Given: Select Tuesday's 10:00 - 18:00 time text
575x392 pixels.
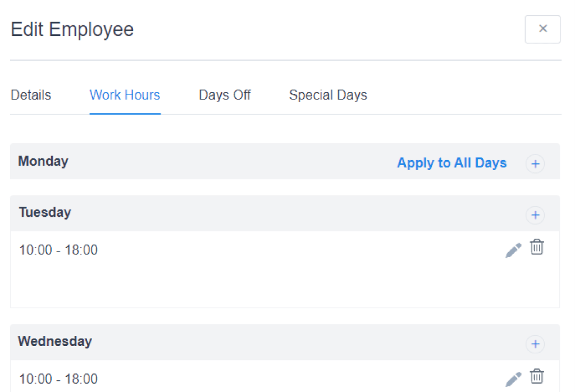Looking at the screenshot, I should (x=58, y=250).
